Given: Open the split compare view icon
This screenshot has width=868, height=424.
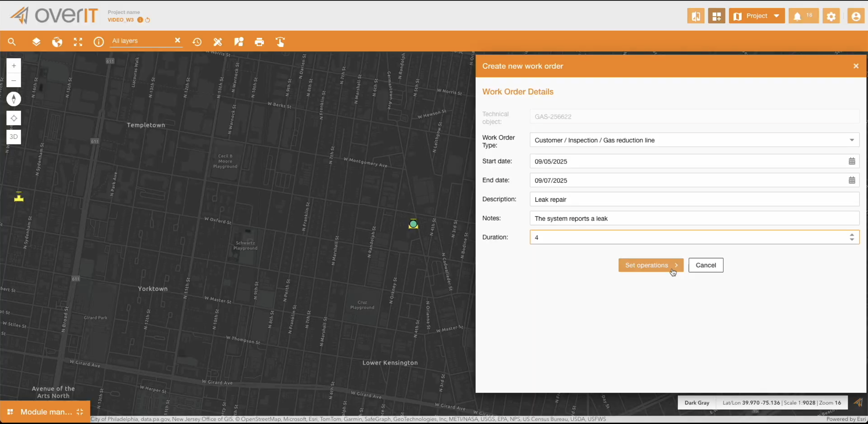Looking at the screenshot, I should [696, 16].
